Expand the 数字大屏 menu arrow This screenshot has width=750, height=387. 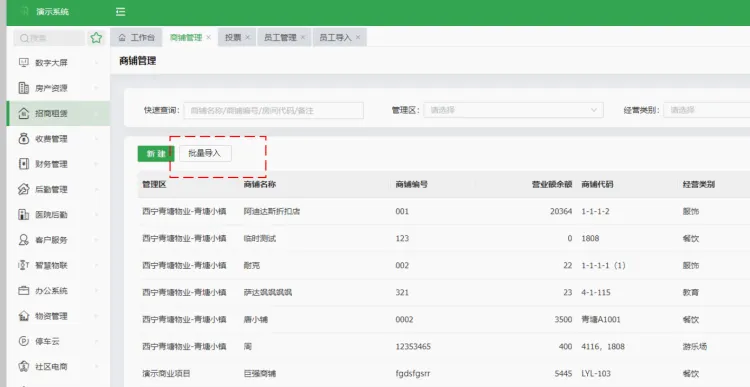(97, 63)
